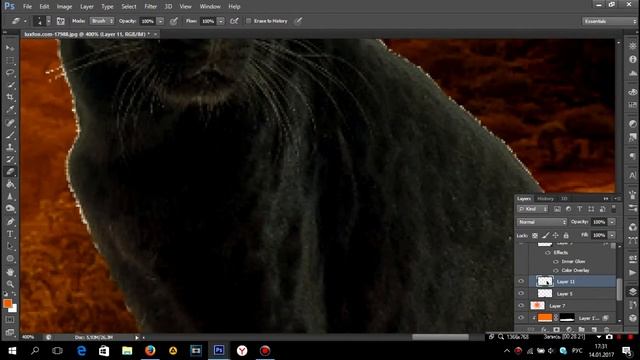Create a new layer icon

click(x=594, y=329)
